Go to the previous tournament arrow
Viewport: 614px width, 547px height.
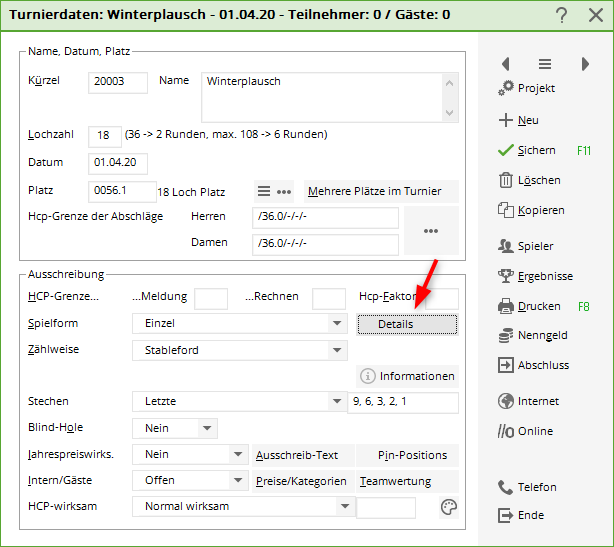point(505,63)
